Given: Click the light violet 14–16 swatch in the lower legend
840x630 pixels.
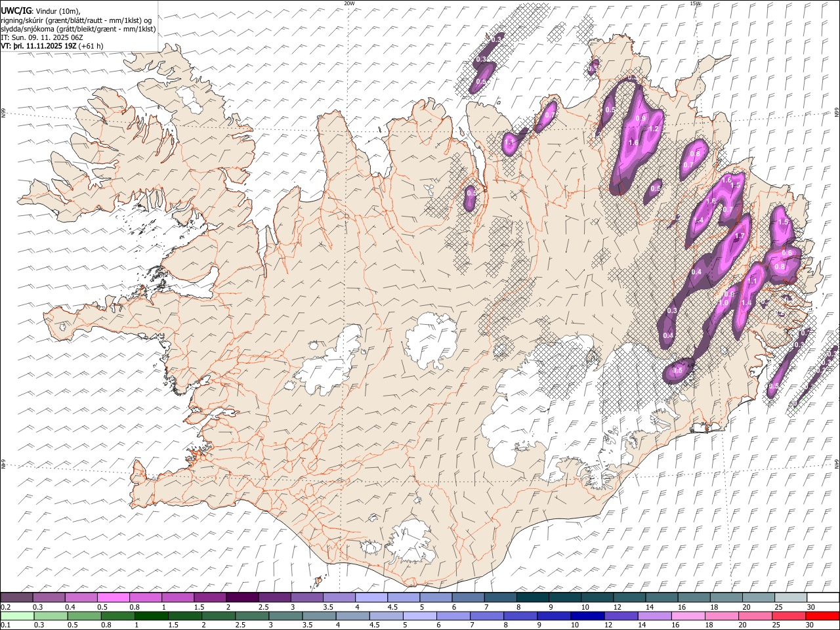Looking at the screenshot, I should tap(654, 616).
